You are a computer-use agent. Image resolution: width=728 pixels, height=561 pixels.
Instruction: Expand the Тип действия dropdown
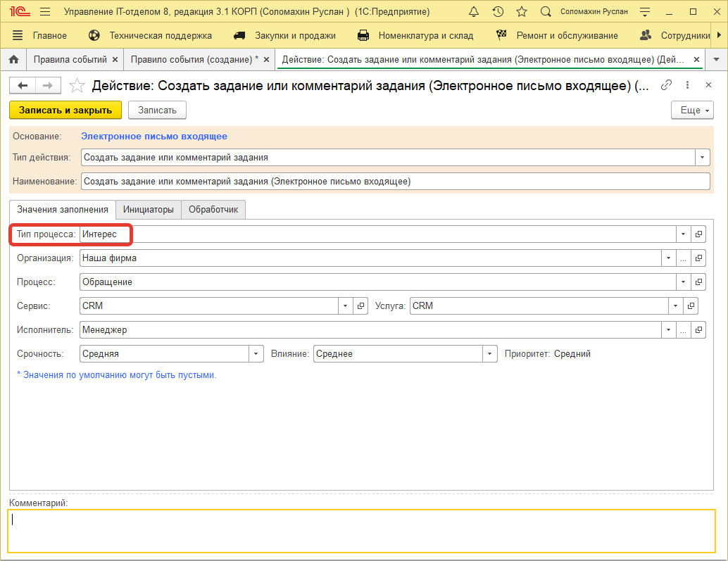703,158
